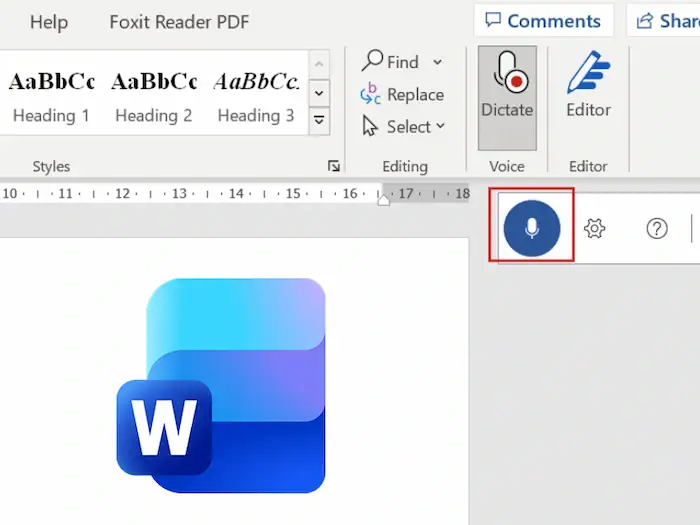
Task: Open the Styles pane launcher
Action: pyautogui.click(x=333, y=166)
